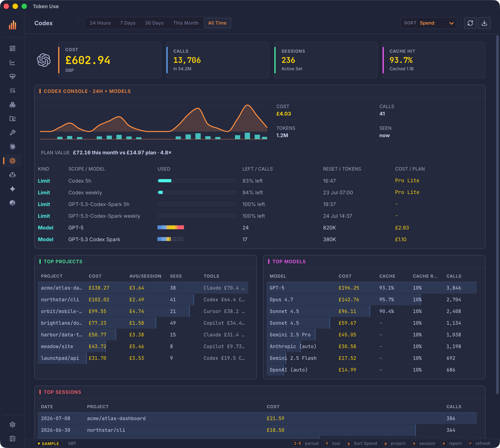Toggle the sidebar panel collapse icon
The width and height of the screenshot is (500, 448).
12,439
